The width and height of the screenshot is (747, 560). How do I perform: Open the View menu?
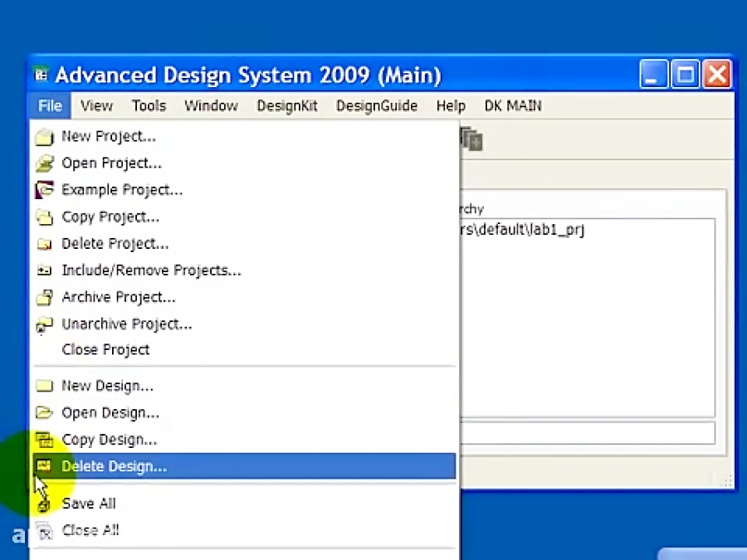[96, 105]
